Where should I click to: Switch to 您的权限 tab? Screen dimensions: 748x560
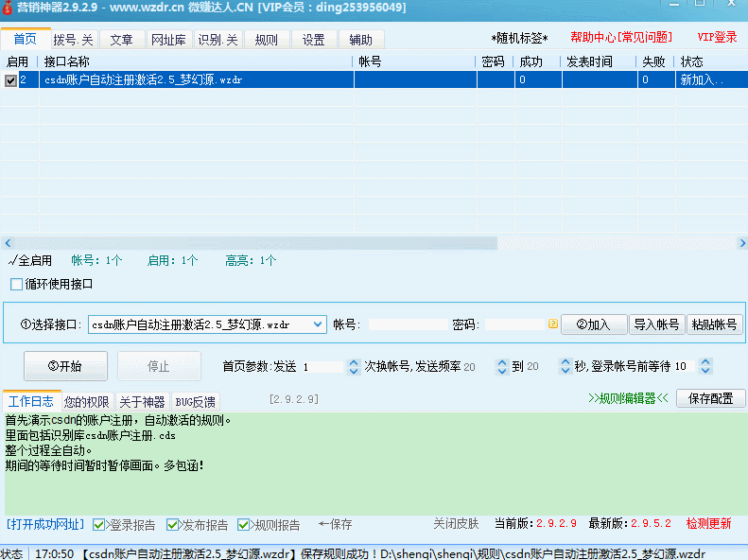pyautogui.click(x=87, y=402)
